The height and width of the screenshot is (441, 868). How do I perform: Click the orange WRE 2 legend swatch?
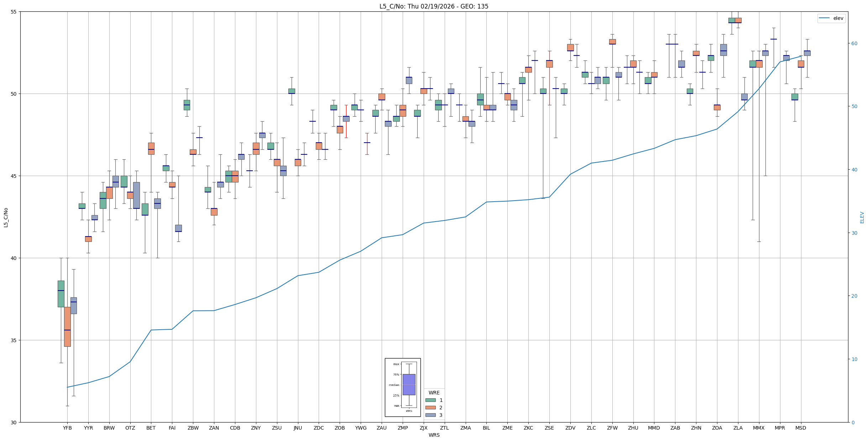[x=430, y=408]
